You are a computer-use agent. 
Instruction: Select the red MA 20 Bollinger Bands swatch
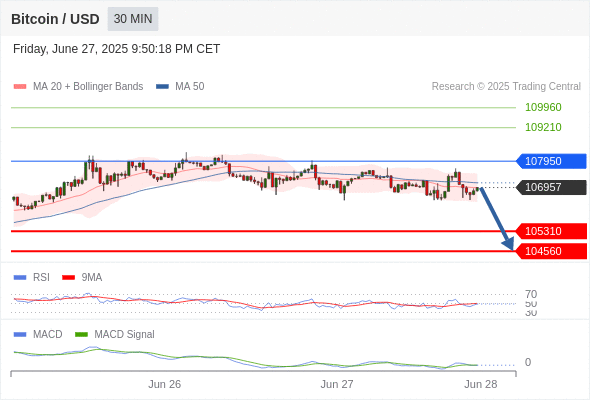20,87
